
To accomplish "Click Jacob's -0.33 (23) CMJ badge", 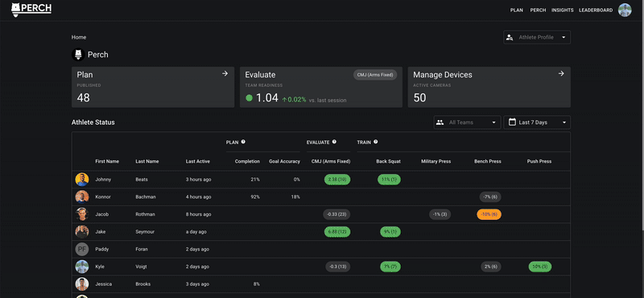I will (x=336, y=214).
